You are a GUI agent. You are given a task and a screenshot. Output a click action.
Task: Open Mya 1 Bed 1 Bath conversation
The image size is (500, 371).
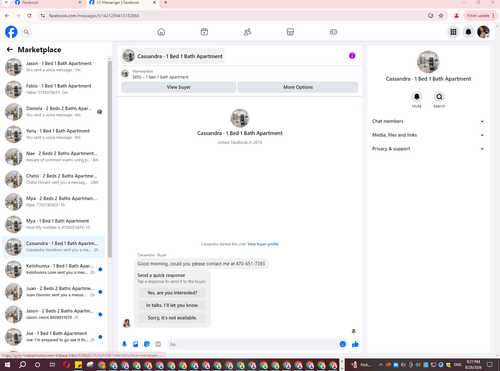click(54, 224)
